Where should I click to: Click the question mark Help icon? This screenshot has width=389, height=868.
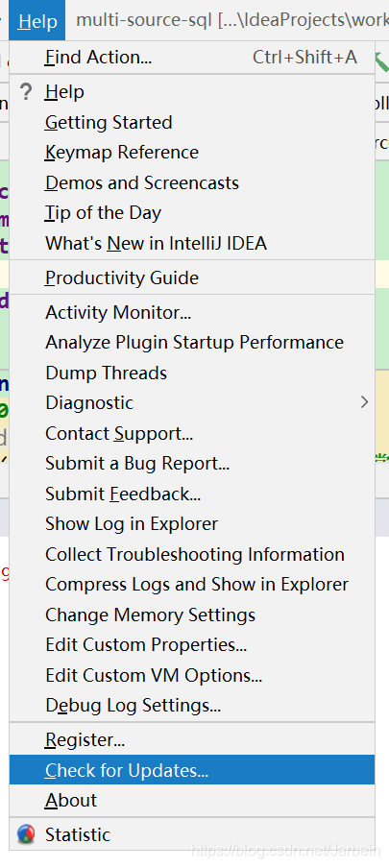[26, 92]
